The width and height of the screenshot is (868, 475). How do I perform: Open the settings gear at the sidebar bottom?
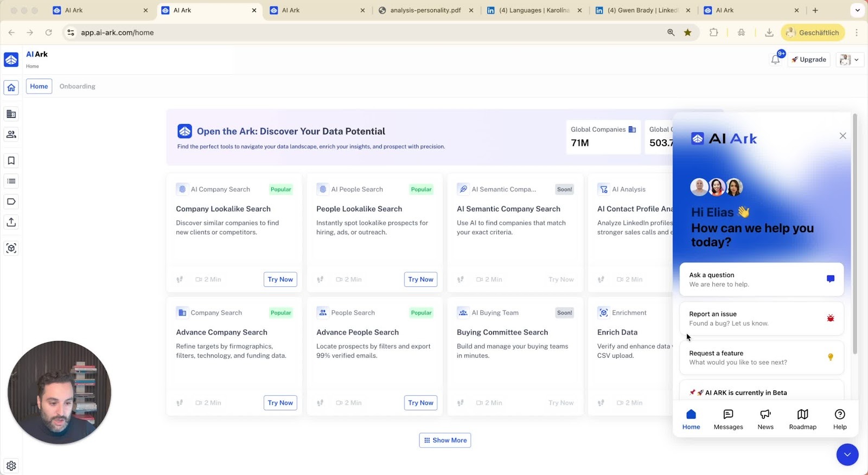11,466
